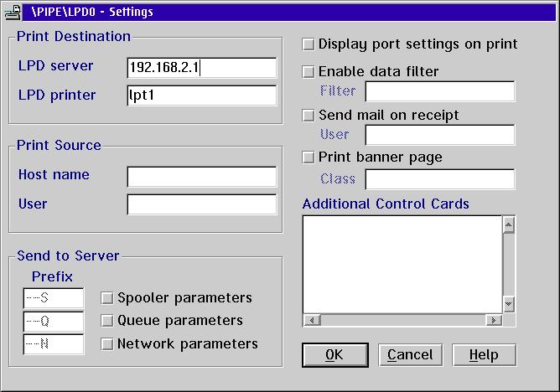560x392 pixels.
Task: Enable Display port settings on print
Action: (309, 44)
